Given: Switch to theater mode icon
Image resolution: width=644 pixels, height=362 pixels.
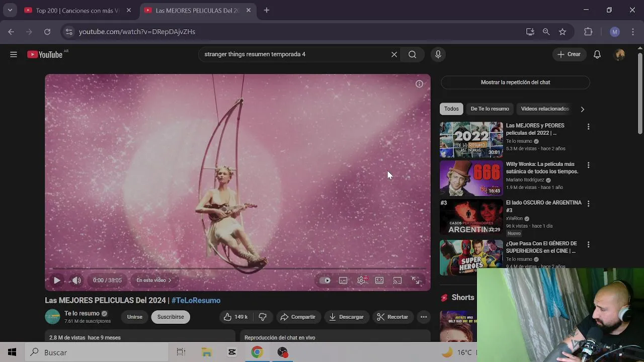Looking at the screenshot, I should pos(379,281).
